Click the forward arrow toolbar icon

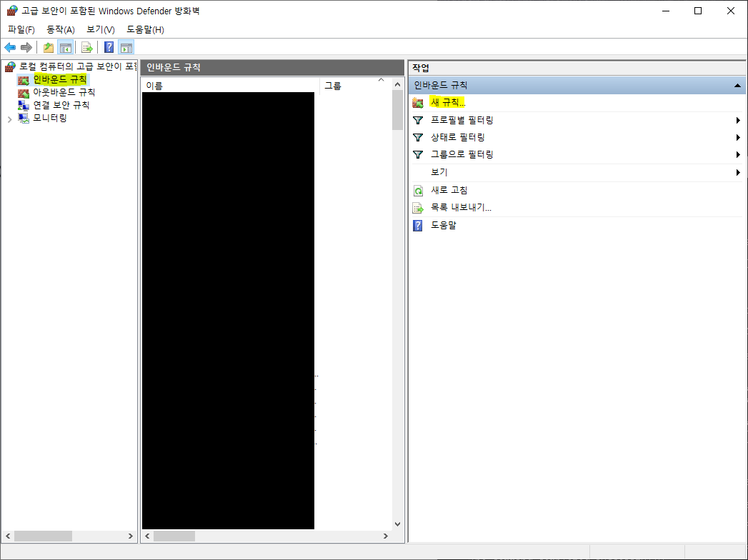(x=26, y=47)
